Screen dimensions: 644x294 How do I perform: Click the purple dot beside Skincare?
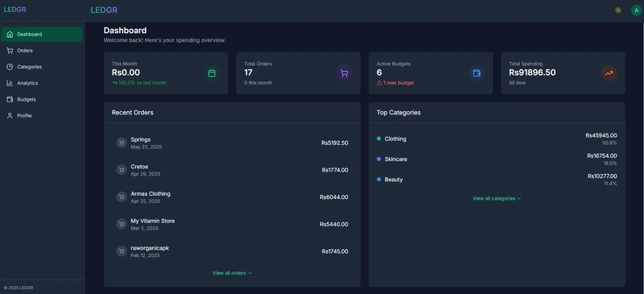pyautogui.click(x=378, y=159)
